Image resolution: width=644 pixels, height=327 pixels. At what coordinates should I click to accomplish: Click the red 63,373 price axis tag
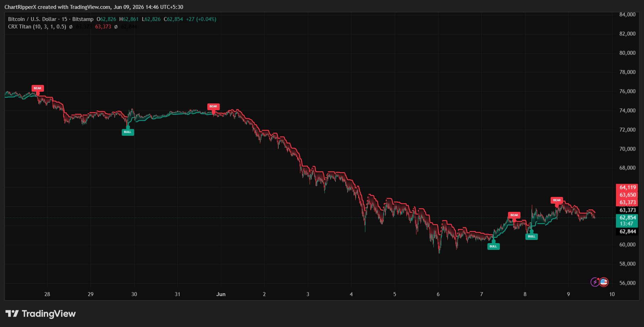(x=627, y=202)
